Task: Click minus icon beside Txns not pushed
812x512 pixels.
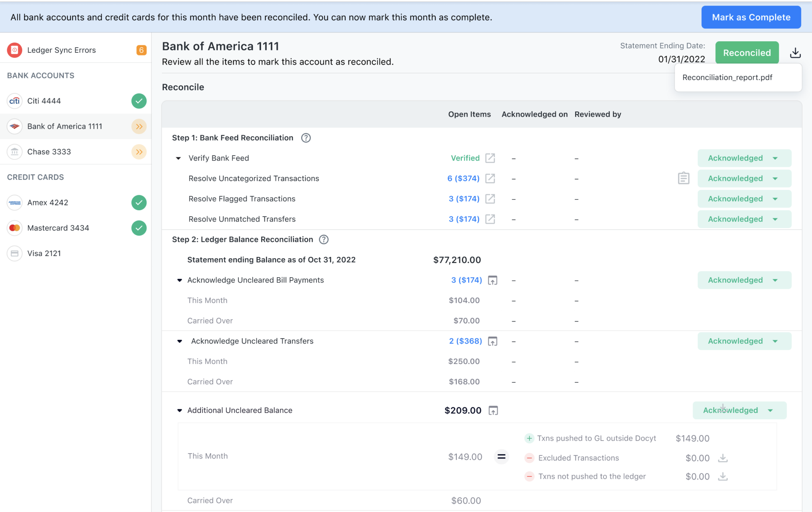Action: click(x=529, y=476)
